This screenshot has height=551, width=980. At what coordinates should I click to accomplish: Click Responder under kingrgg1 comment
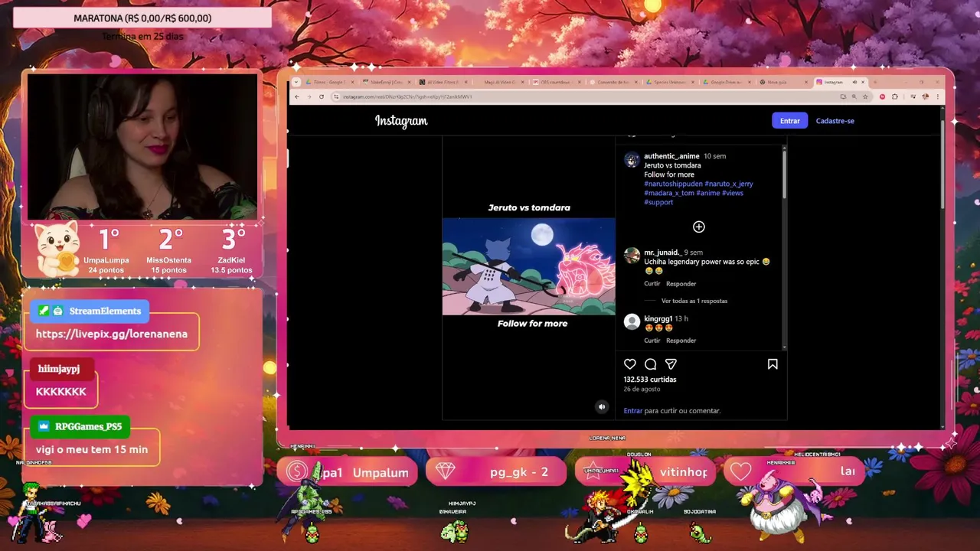point(681,341)
